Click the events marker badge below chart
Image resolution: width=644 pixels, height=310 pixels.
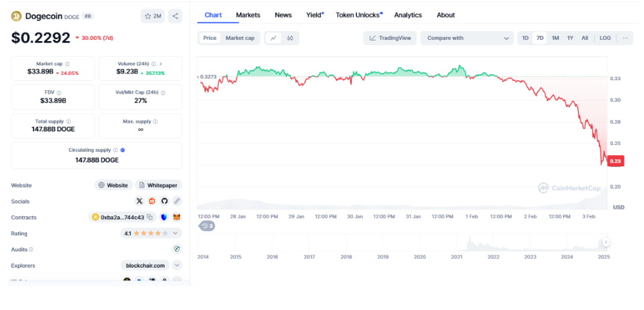(x=206, y=226)
